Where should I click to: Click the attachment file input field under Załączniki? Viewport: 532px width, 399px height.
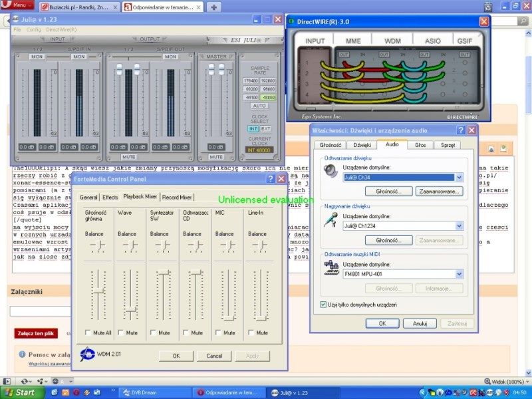point(41,311)
